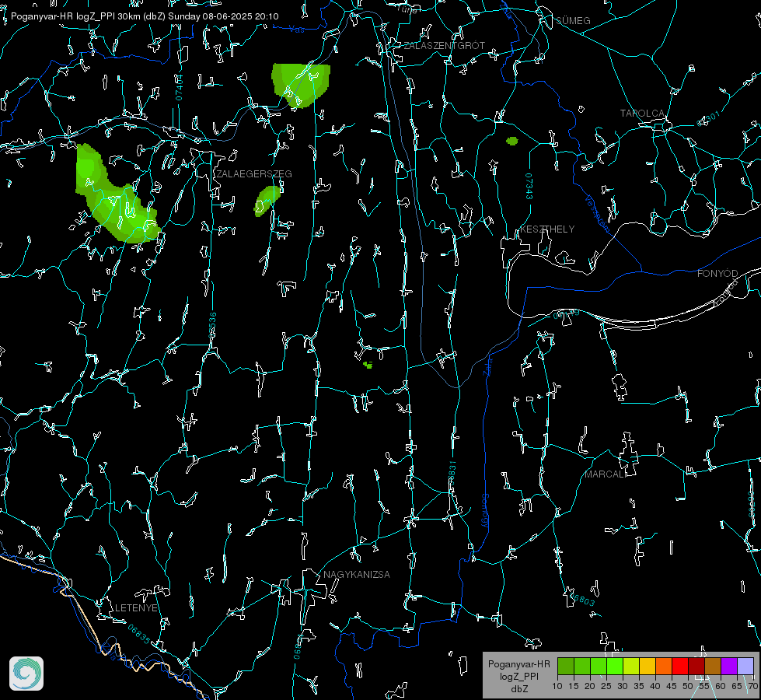This screenshot has width=761, height=700.
Task: Select the 15-20 dBZ green legend swatch
Action: click(x=582, y=666)
